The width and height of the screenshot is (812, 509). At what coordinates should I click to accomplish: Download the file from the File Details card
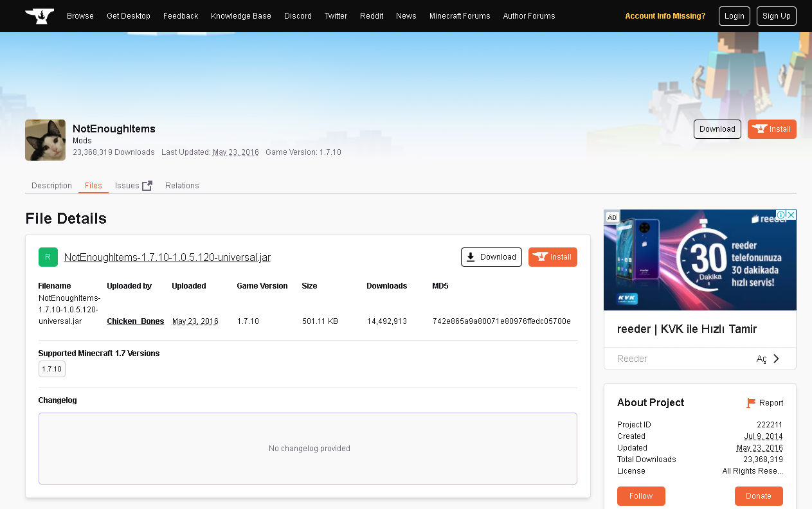(491, 257)
